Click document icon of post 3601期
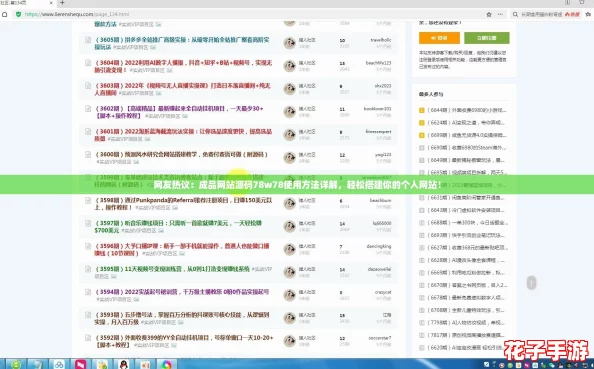594x369 pixels. tap(88, 131)
